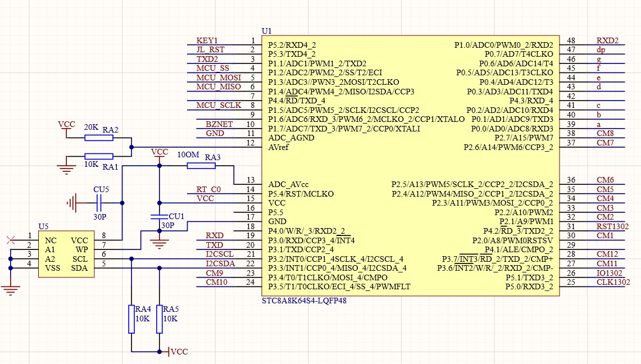
Task: Select the CM12 net label
Action: 607,254
